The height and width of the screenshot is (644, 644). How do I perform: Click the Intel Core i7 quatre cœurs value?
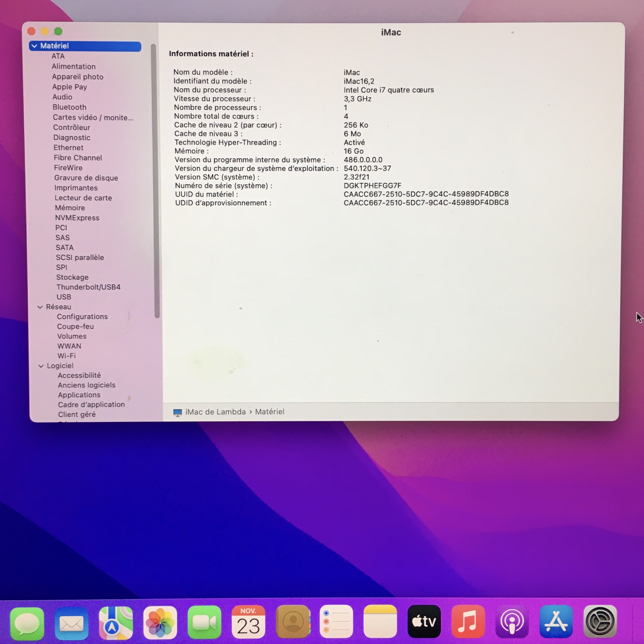[389, 90]
